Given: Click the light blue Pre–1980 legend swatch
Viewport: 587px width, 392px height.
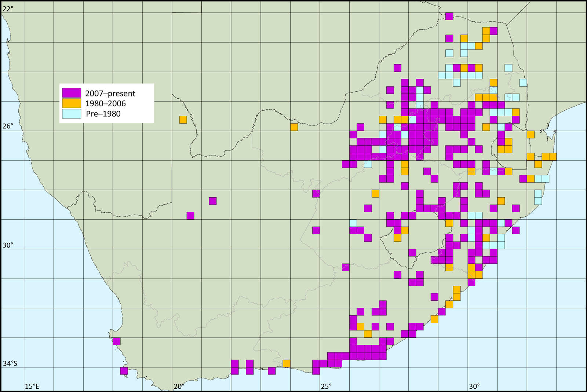Looking at the screenshot, I should pyautogui.click(x=72, y=114).
